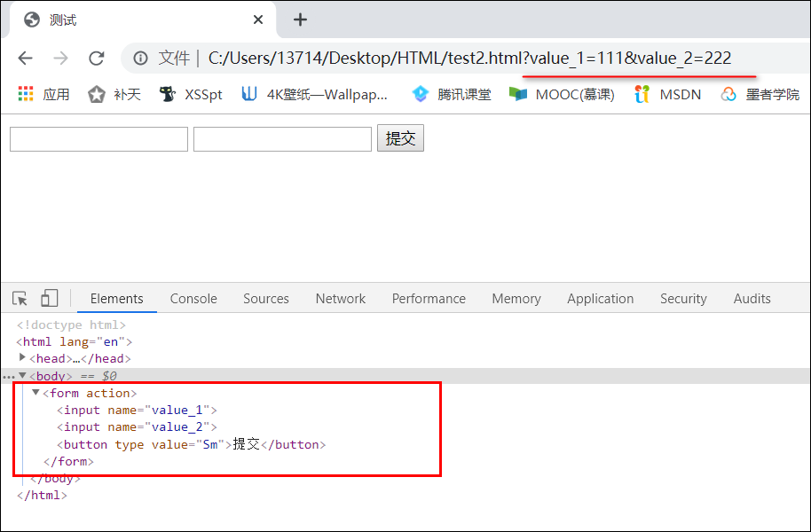Open the 腾讯课堂 bookmark

(451, 94)
